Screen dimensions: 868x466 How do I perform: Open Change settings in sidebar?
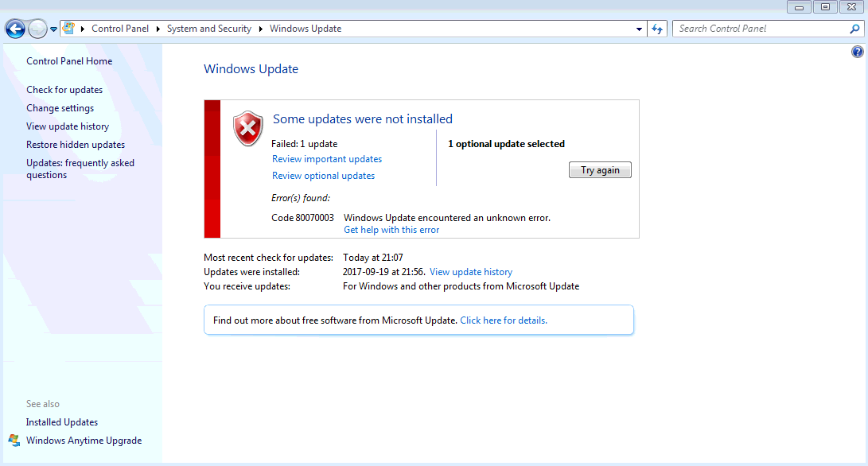[60, 108]
